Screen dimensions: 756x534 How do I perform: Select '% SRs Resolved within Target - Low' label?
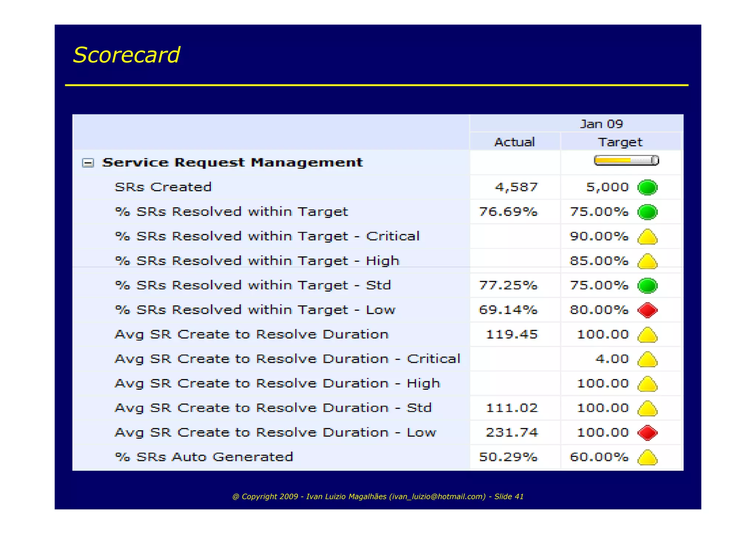pos(255,310)
